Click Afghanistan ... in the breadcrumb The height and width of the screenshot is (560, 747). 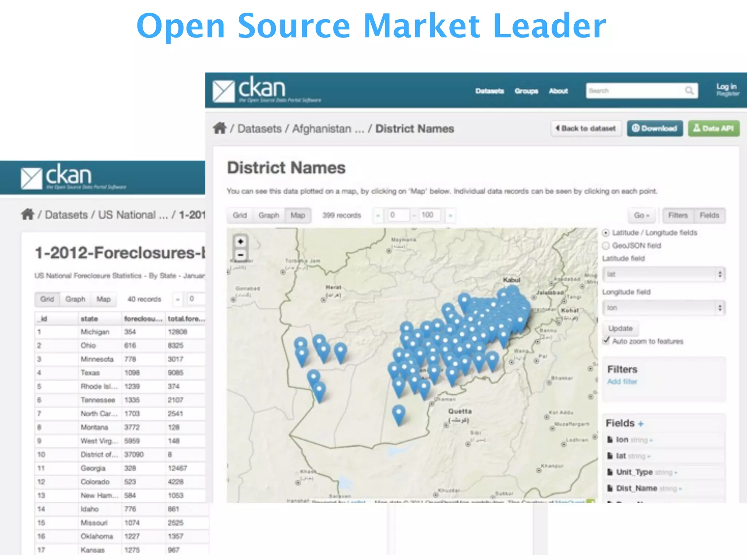tap(328, 129)
